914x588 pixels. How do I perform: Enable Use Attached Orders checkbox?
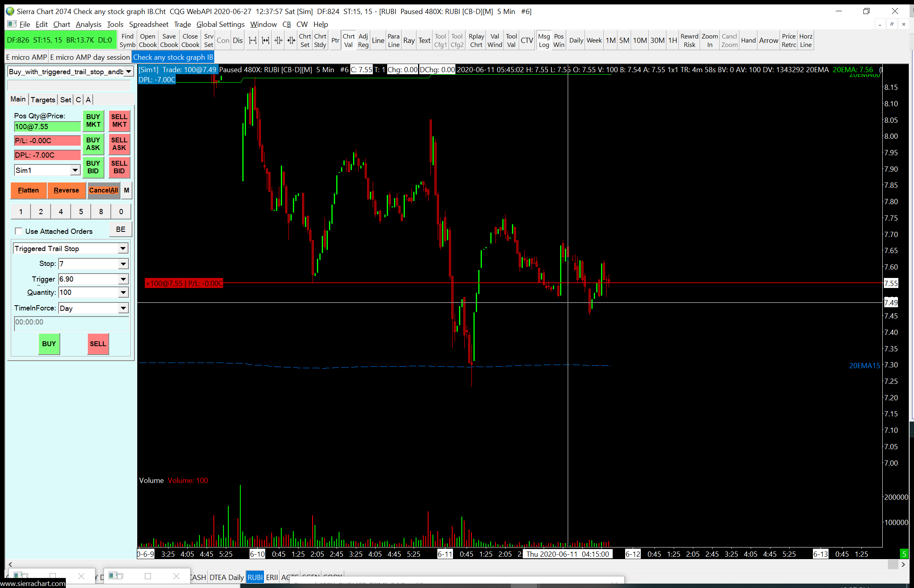(x=18, y=231)
